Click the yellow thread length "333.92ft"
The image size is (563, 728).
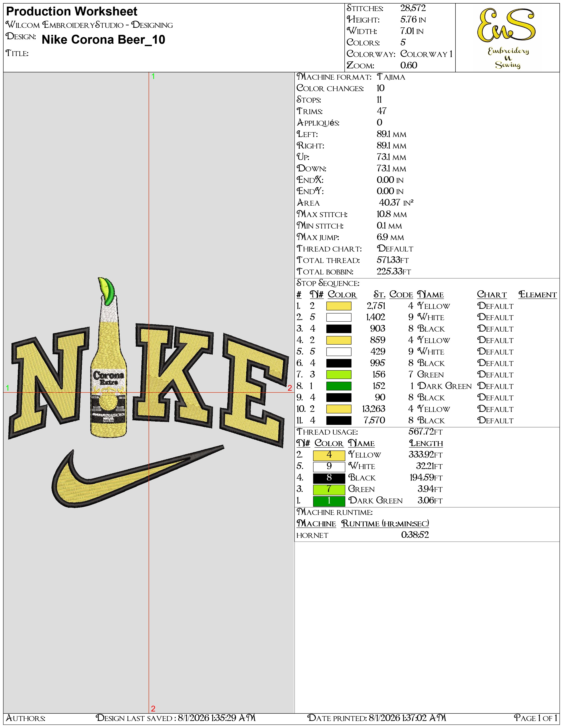coord(426,455)
